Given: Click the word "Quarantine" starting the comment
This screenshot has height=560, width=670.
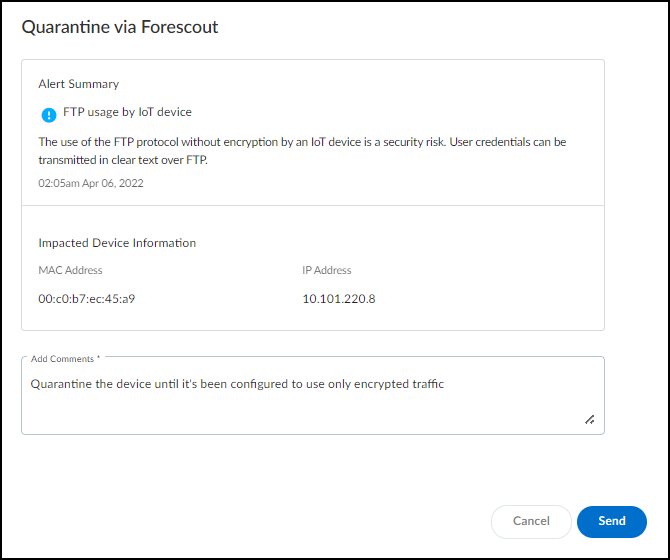Looking at the screenshot, I should 63,383.
